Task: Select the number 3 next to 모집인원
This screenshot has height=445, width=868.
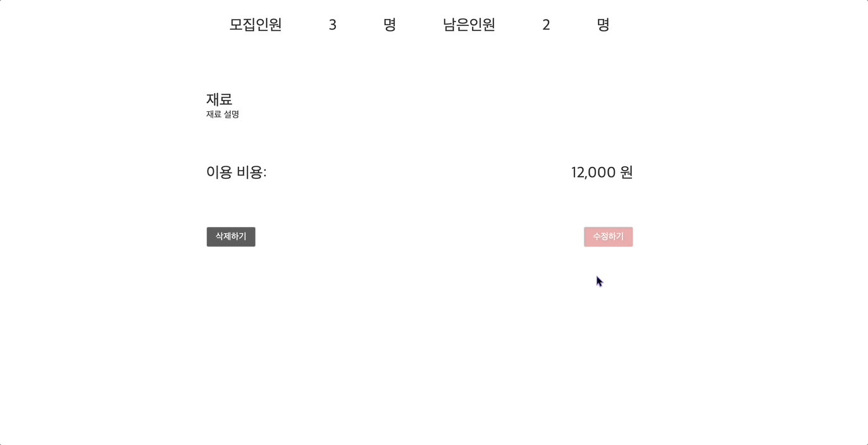Action: [332, 25]
